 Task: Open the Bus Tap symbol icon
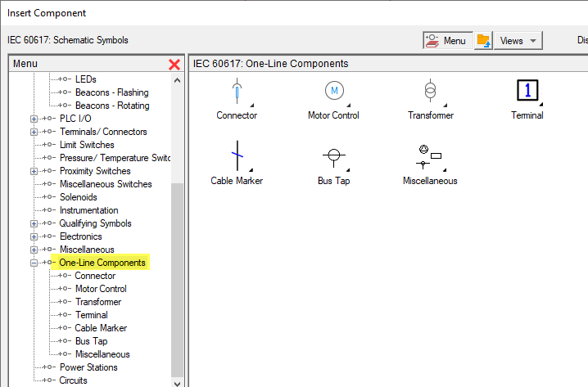[334, 157]
